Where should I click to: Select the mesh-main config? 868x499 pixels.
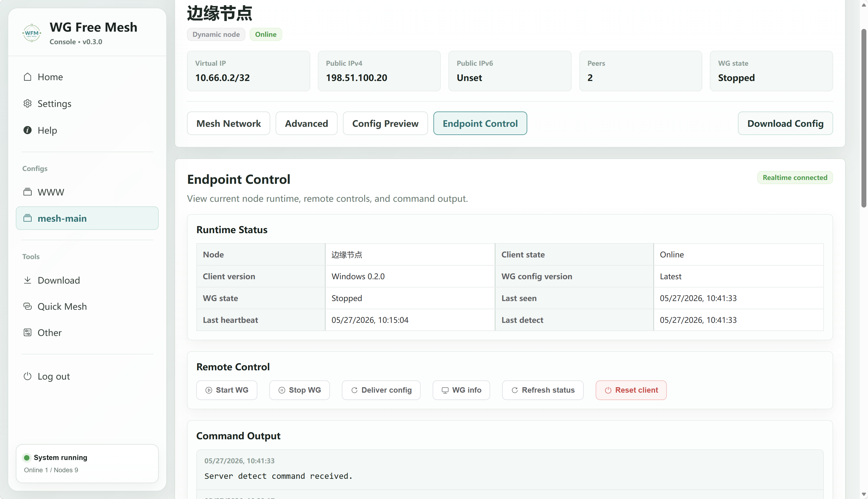87,218
